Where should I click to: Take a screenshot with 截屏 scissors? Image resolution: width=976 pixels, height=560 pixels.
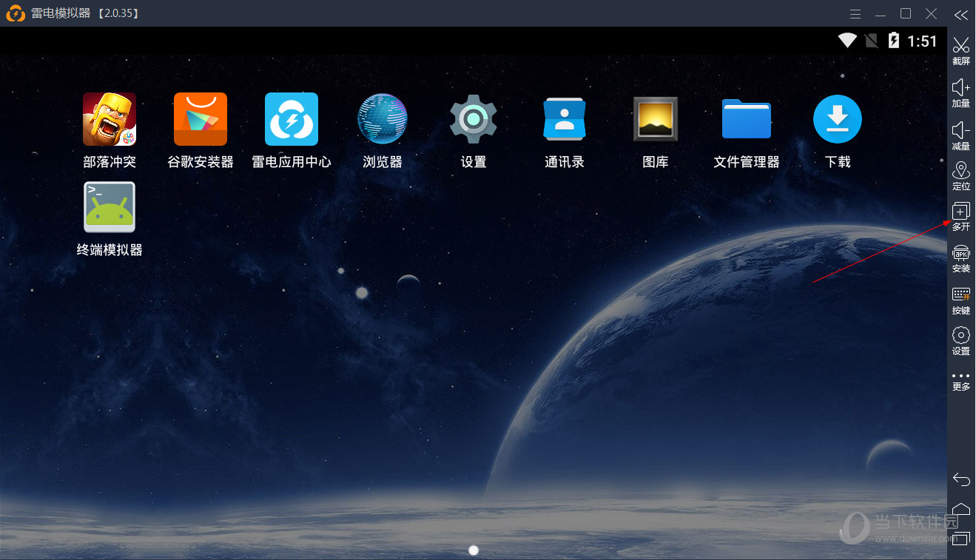(961, 50)
